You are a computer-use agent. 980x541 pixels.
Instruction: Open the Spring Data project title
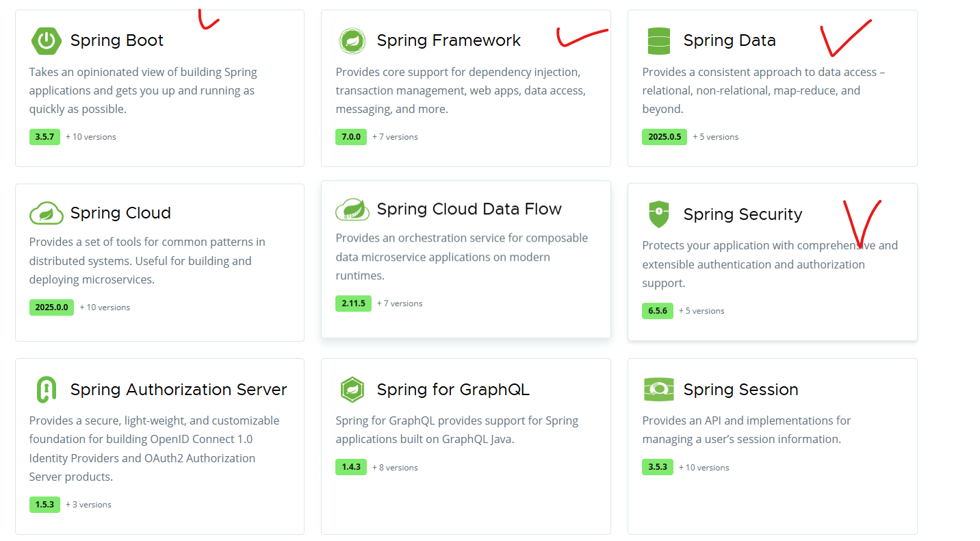(x=730, y=40)
